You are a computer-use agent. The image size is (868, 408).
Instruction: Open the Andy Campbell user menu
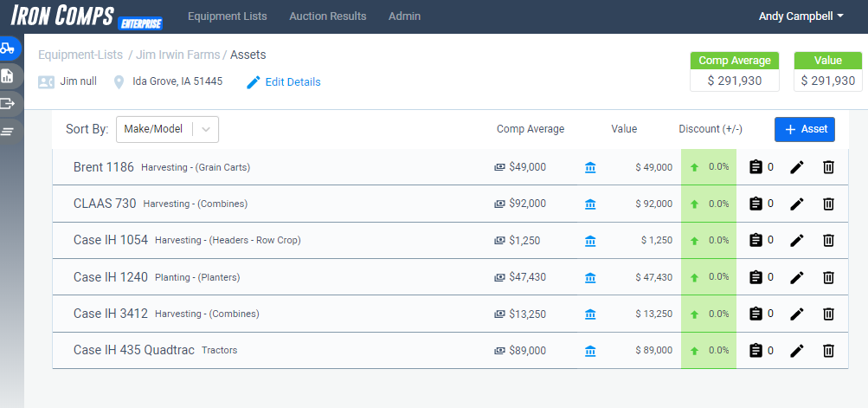tap(801, 16)
